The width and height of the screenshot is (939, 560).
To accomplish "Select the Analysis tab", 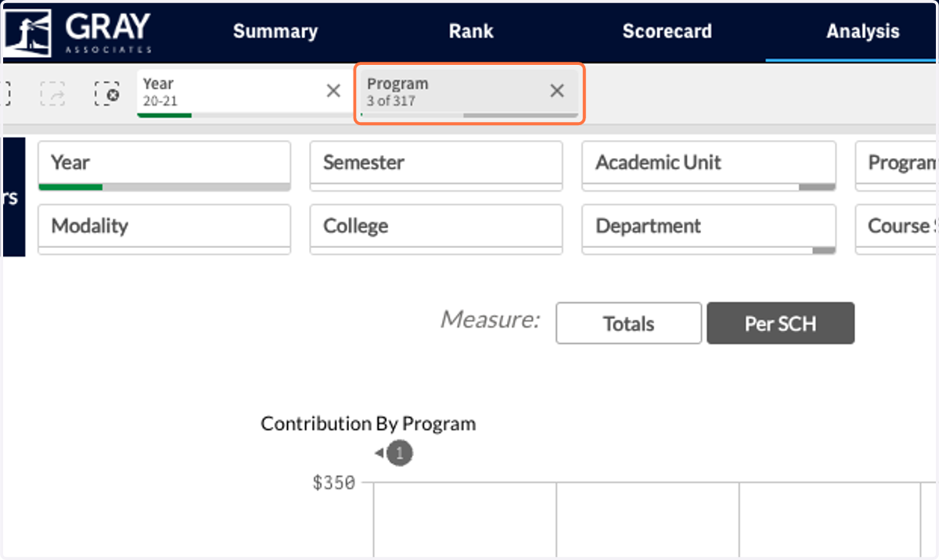I will [863, 31].
